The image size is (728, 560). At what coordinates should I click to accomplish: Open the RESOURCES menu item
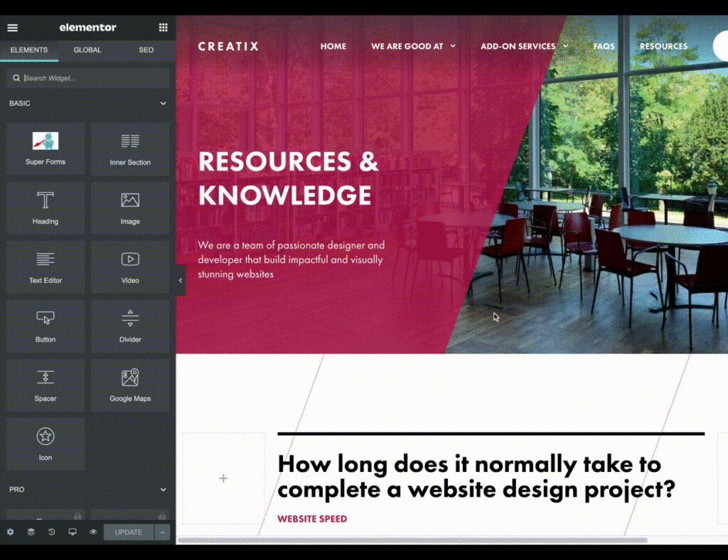click(663, 46)
